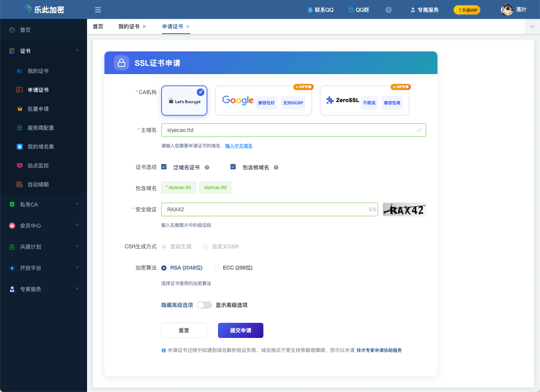
Task: Open 自动续期 in the sidebar
Action: coord(44,184)
